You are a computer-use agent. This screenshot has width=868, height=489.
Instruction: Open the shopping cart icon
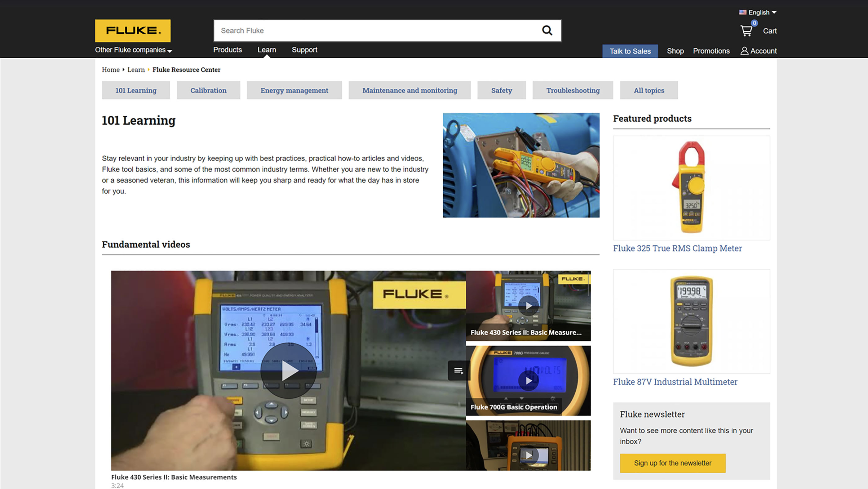(746, 31)
